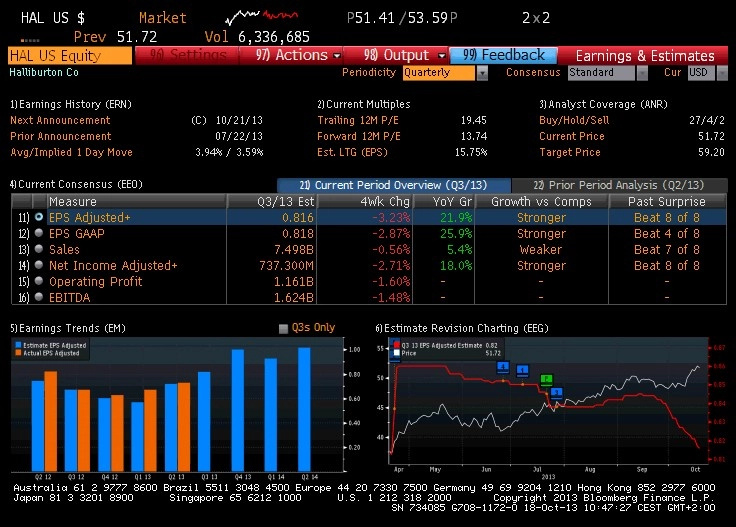This screenshot has width=736, height=527.
Task: Switch to Prior Period Analysis (Q2/13) tab
Action: pos(619,185)
